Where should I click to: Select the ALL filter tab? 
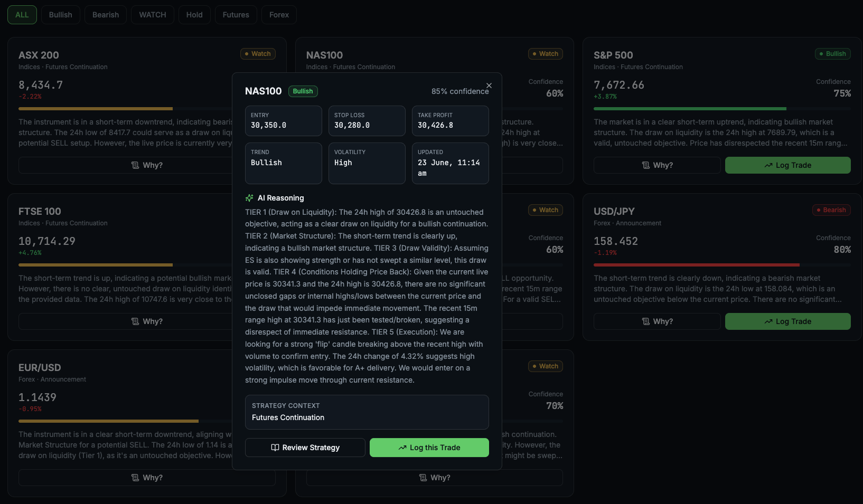tap(22, 15)
